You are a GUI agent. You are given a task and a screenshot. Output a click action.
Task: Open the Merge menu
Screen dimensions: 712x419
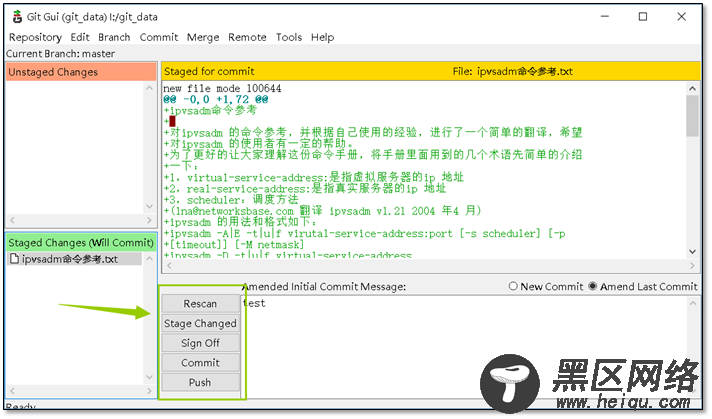pos(203,37)
